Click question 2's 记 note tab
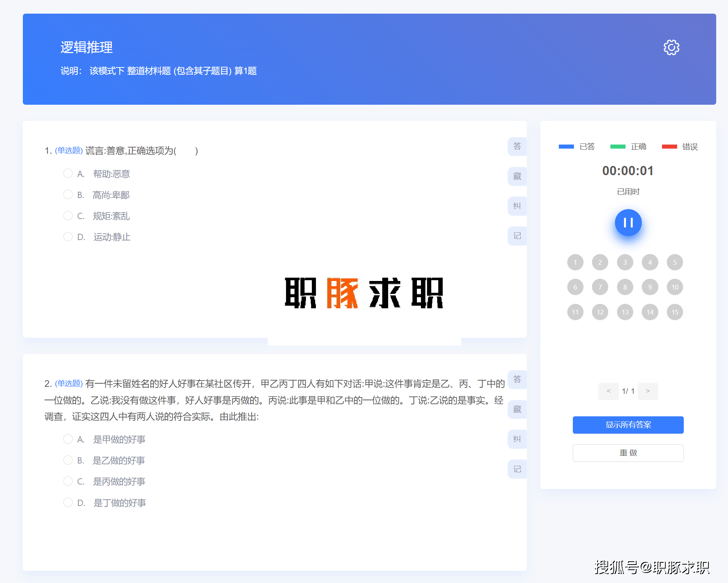This screenshot has width=728, height=583. pos(517,469)
